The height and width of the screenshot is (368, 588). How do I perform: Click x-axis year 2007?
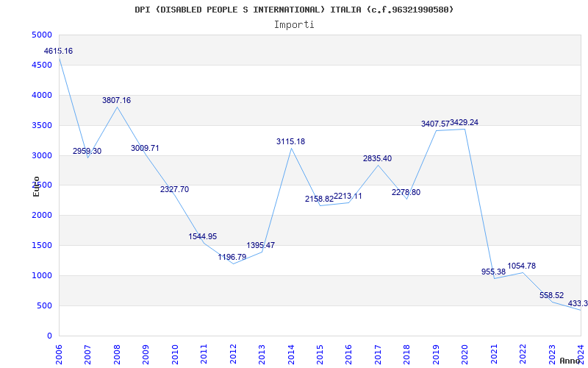[x=87, y=353]
